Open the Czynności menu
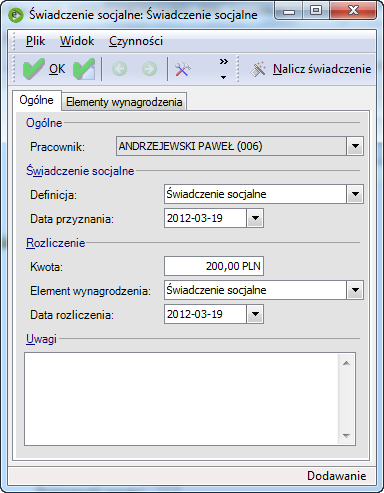Image resolution: width=384 pixels, height=493 pixels. 136,41
